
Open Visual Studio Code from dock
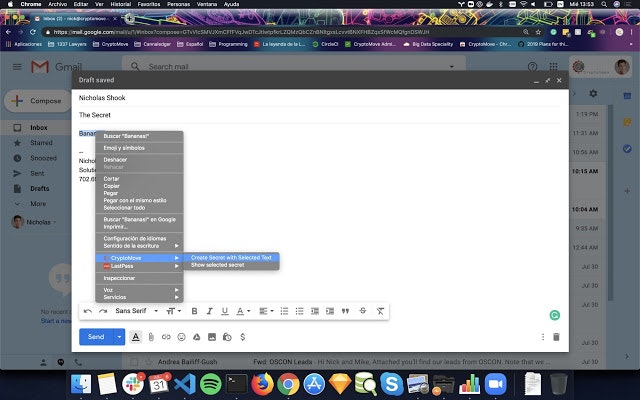point(184,384)
